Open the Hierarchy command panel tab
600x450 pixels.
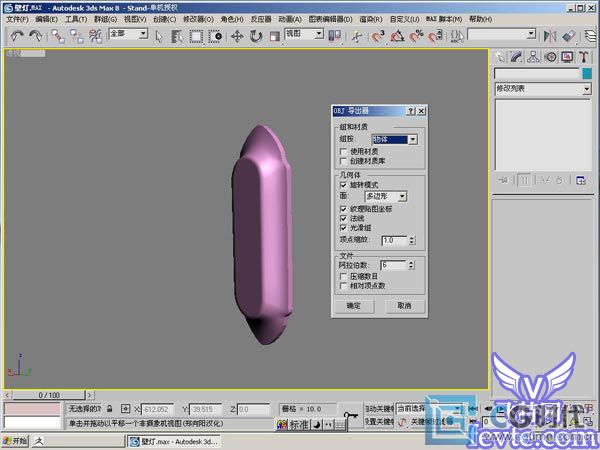pos(533,57)
